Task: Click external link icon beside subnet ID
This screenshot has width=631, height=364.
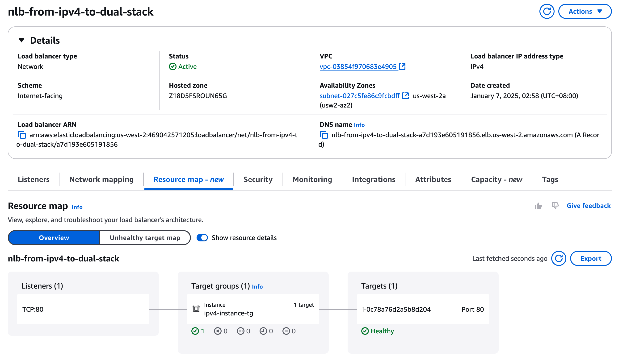Action: 405,96
